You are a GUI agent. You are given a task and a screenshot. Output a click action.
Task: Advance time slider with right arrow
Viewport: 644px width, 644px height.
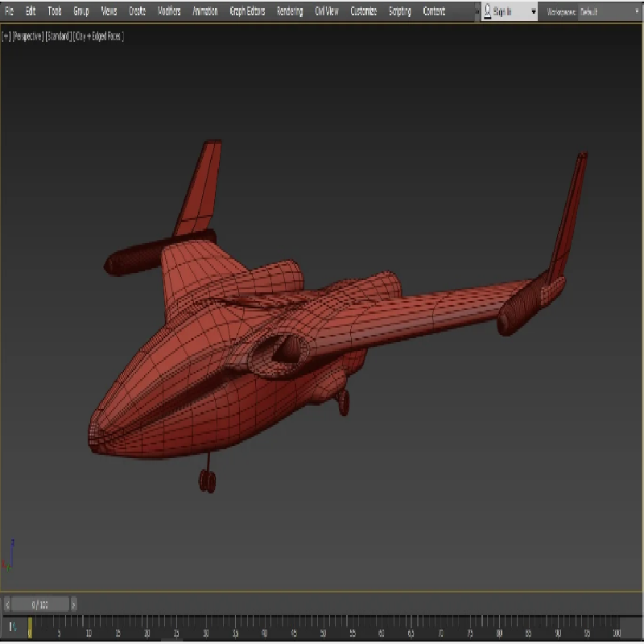click(x=73, y=604)
